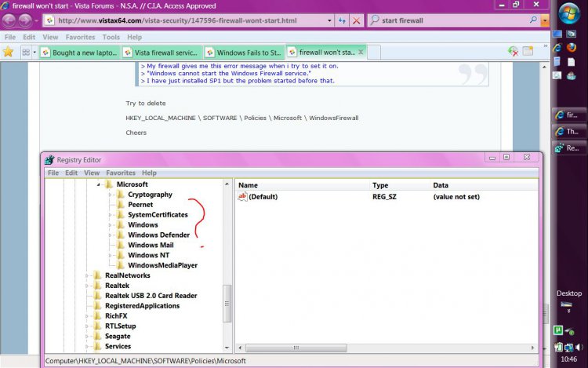Open IE View menu

pos(50,37)
